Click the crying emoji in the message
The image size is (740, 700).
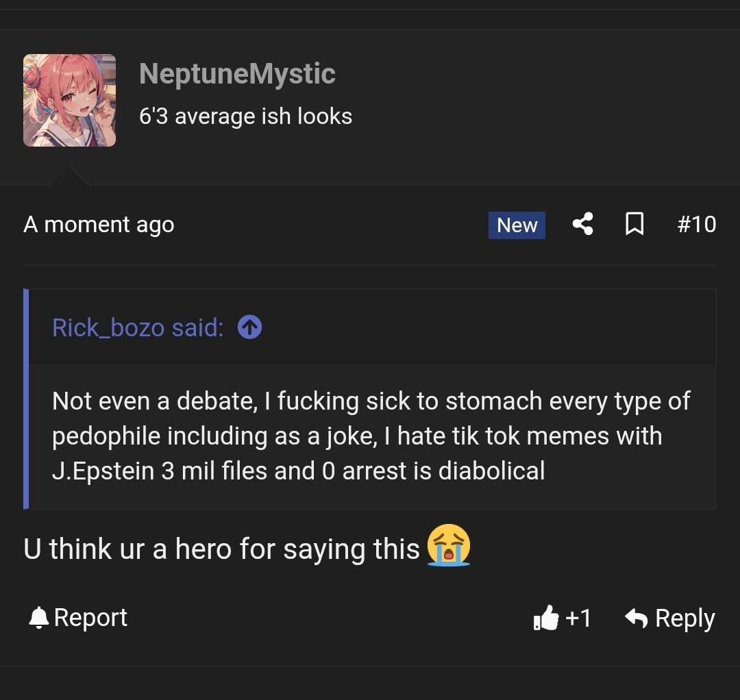[449, 546]
